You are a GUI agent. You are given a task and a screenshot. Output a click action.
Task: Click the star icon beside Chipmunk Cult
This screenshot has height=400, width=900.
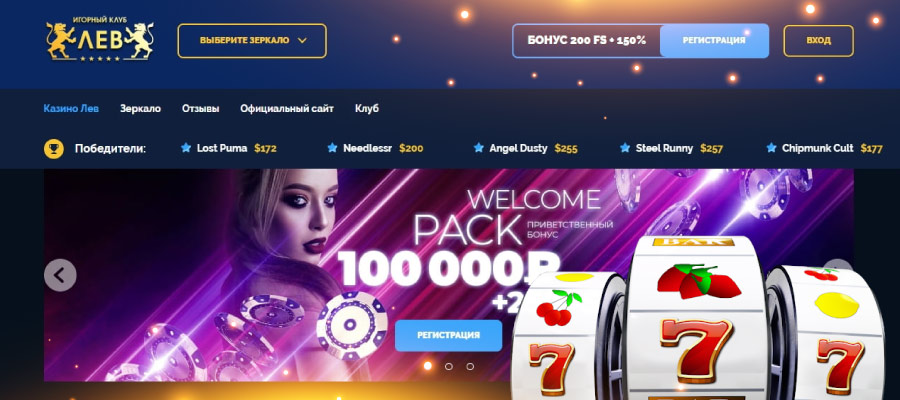coord(771,148)
